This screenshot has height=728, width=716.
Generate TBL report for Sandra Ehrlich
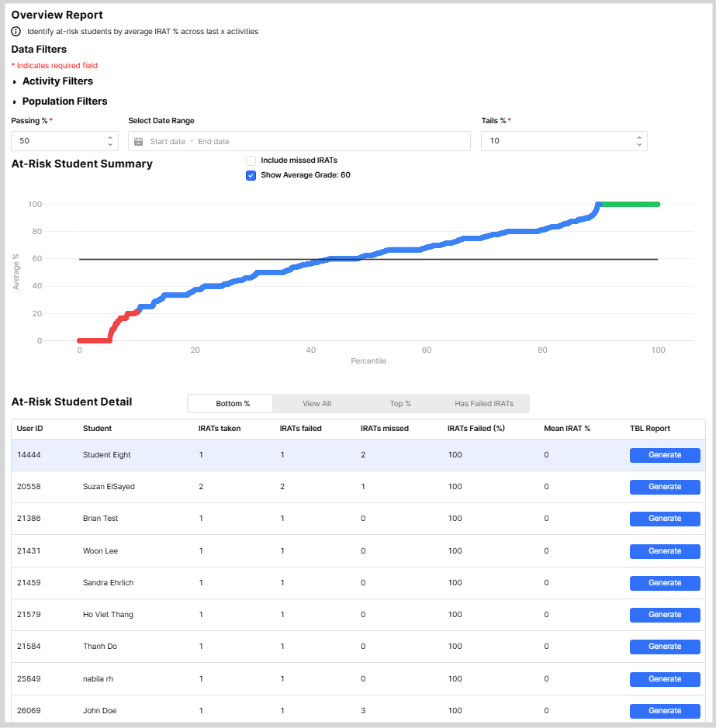coord(665,583)
